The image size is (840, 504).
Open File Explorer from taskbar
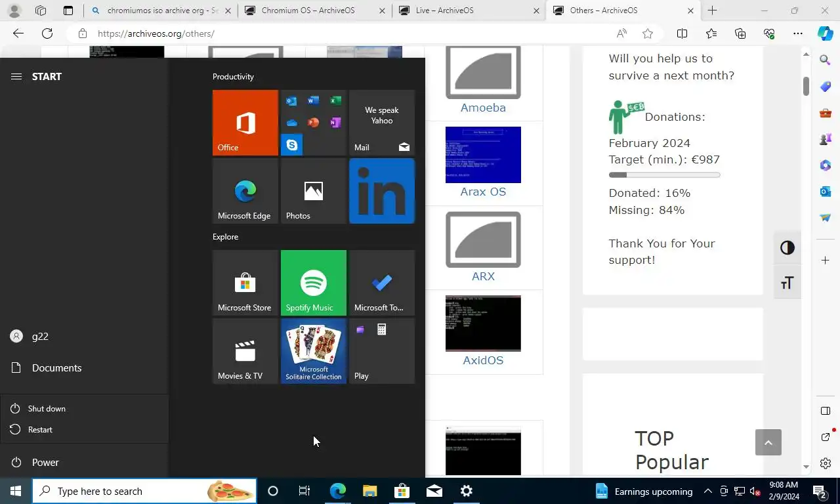coord(370,491)
